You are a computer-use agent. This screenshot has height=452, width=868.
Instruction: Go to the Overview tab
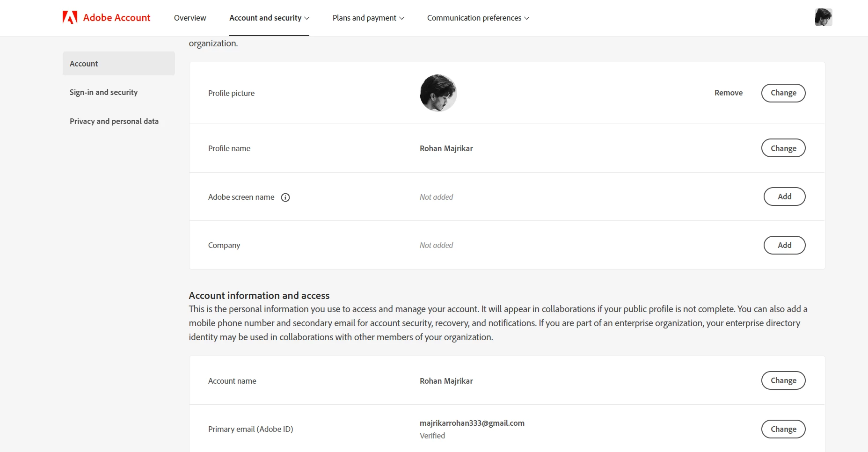[190, 18]
